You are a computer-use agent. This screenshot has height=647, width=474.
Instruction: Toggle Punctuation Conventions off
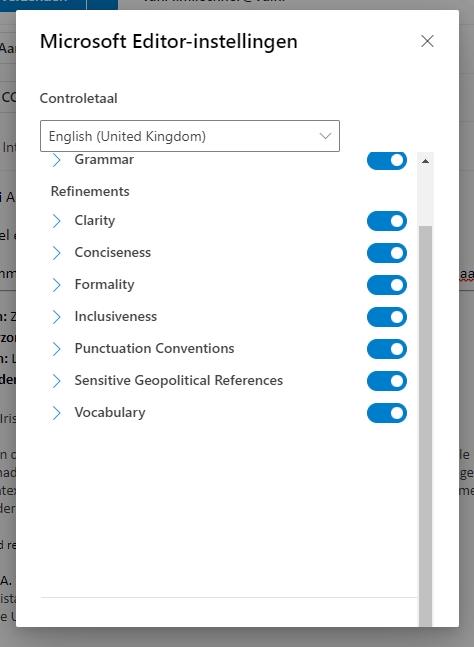387,349
